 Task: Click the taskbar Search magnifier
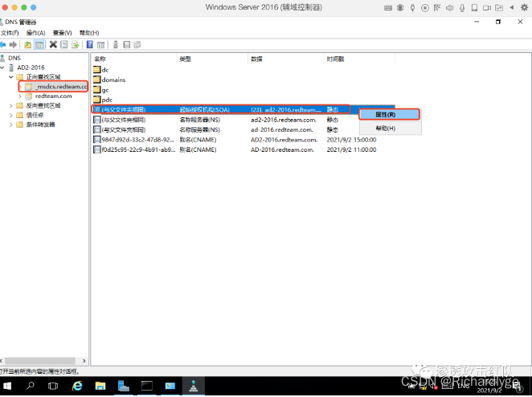31,386
